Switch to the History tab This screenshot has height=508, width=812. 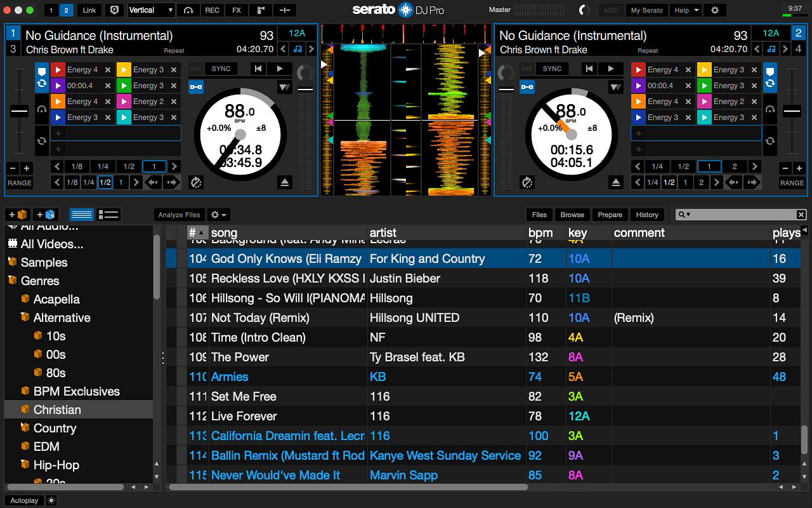[647, 215]
